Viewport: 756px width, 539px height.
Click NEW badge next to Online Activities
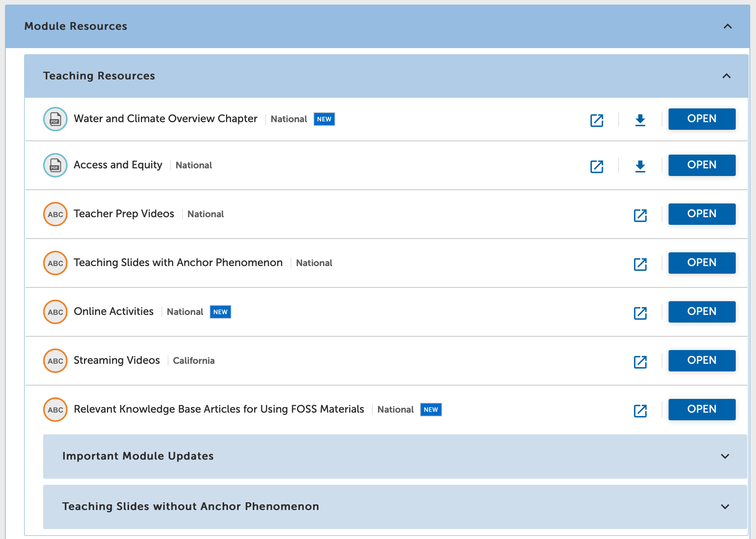pyautogui.click(x=220, y=312)
